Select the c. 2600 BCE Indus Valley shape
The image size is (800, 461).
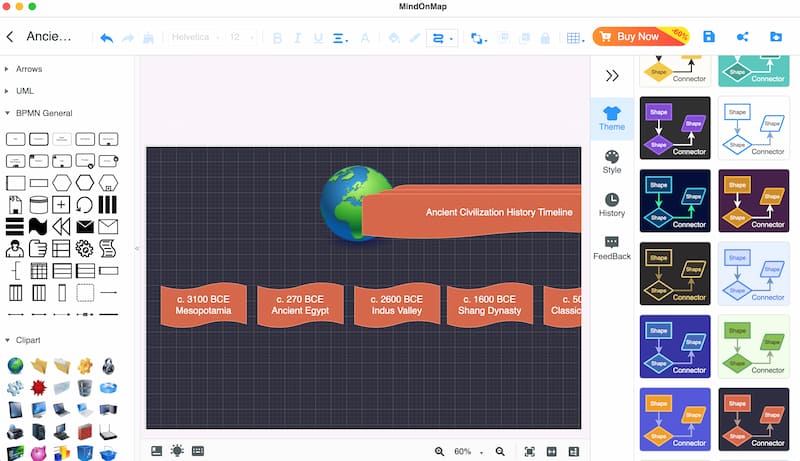[396, 305]
